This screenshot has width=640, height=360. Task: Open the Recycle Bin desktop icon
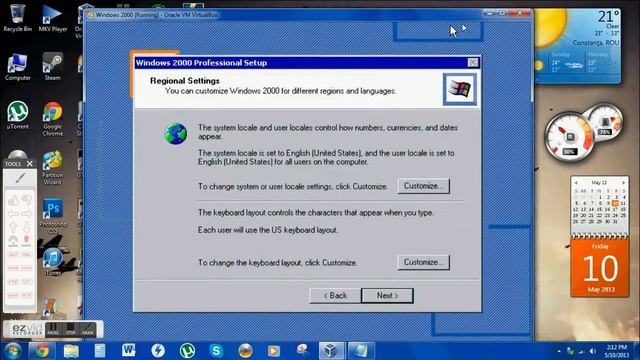tap(17, 18)
